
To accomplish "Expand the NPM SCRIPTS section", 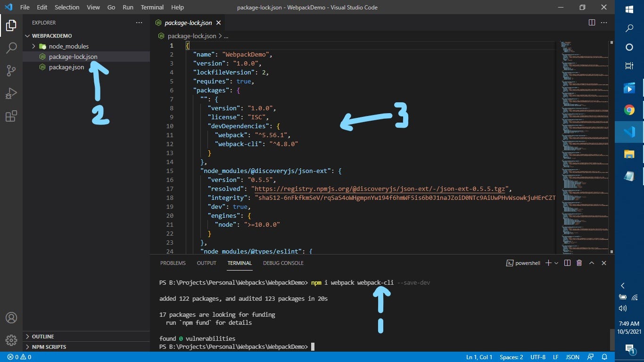I will point(86,347).
